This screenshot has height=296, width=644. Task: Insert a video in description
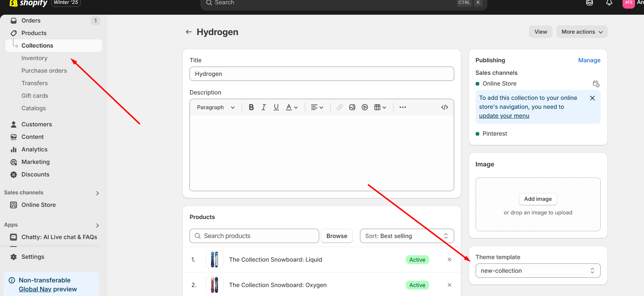point(365,107)
